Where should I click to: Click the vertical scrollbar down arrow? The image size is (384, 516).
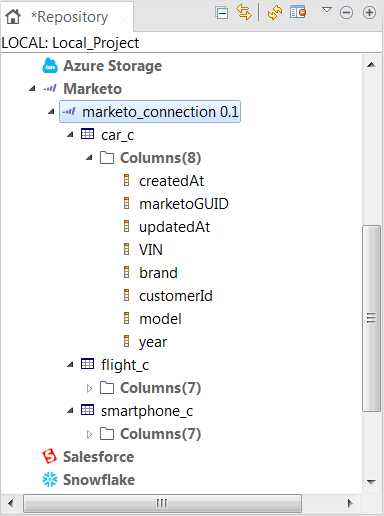pos(371,482)
